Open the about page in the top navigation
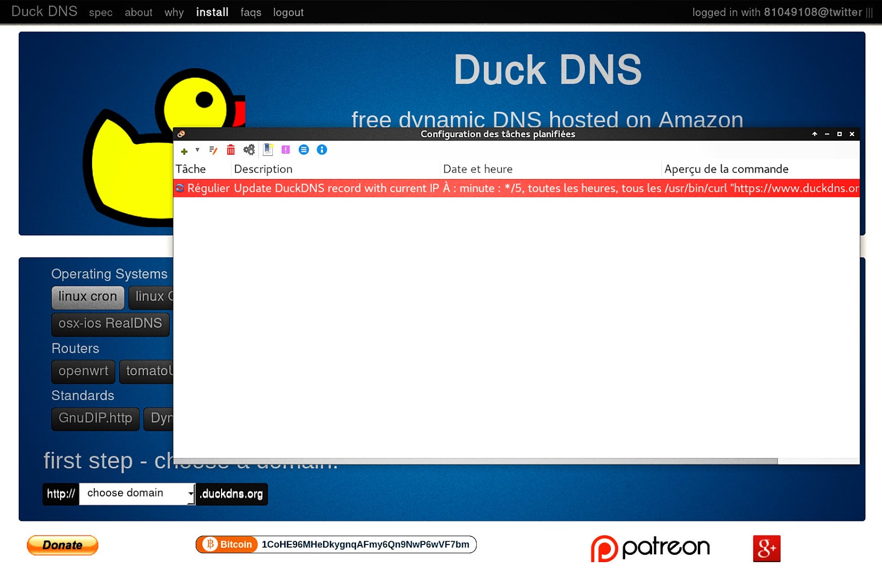882x588 pixels. (x=138, y=12)
